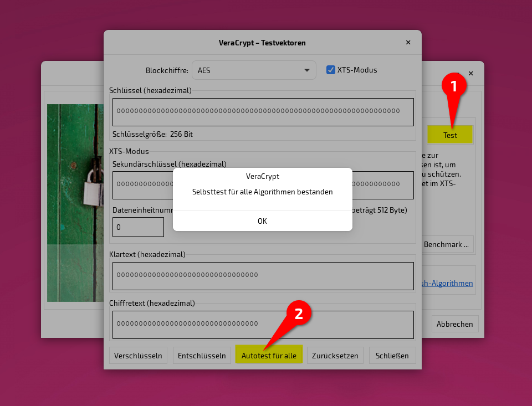Click Test button in the background wizard window
Viewport: 532px width, 406px height.
click(450, 135)
